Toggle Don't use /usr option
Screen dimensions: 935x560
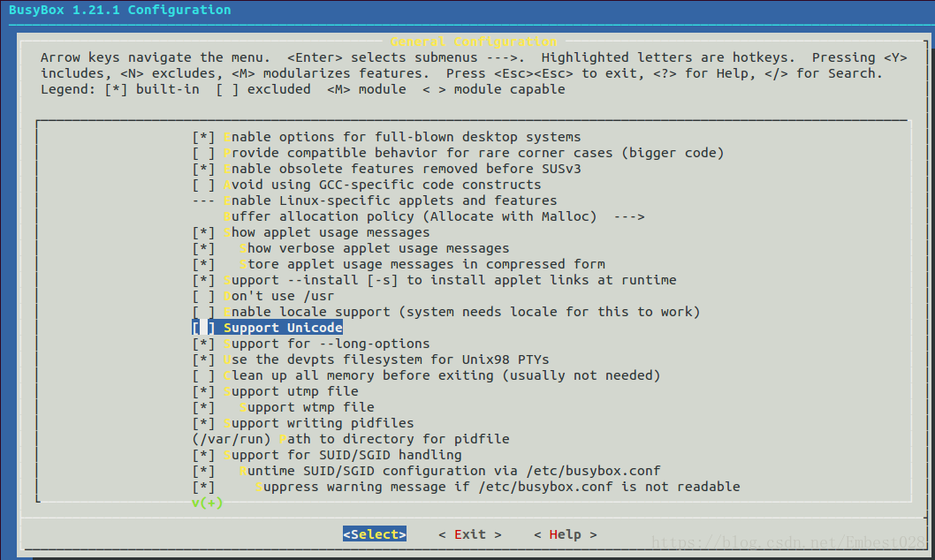(x=263, y=296)
